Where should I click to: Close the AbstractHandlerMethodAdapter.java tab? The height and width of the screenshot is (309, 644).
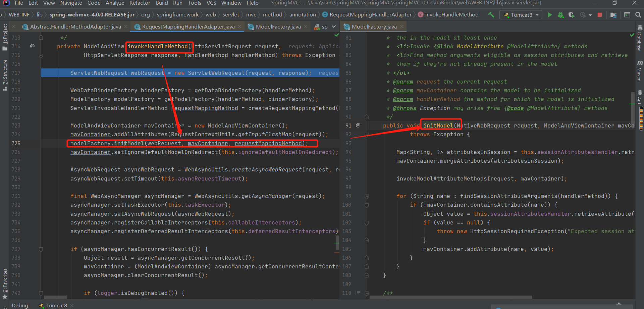126,27
